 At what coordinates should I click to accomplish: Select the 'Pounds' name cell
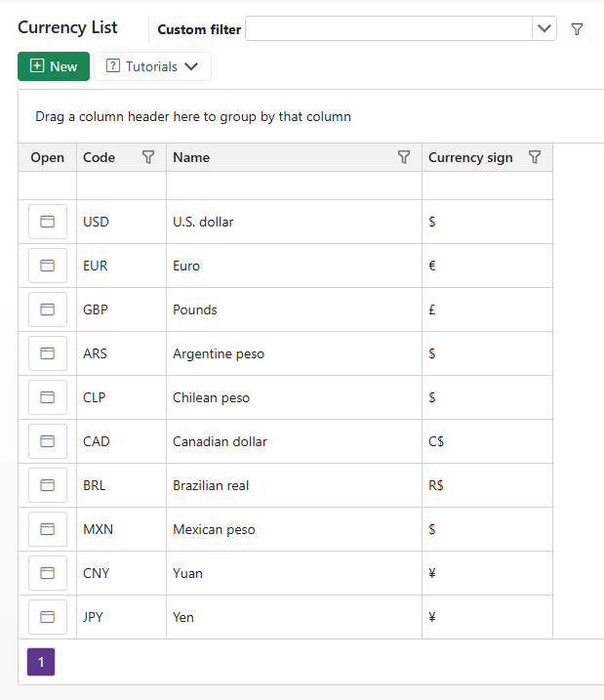tap(294, 309)
